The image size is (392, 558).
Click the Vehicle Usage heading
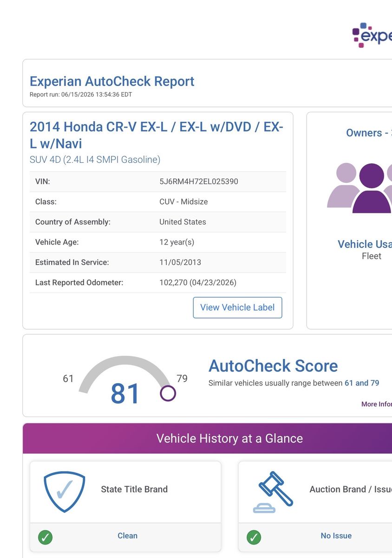[x=365, y=244]
